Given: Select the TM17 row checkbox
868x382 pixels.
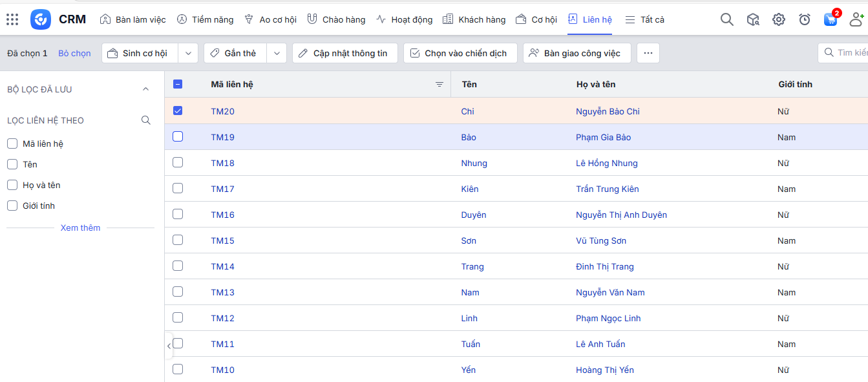Looking at the screenshot, I should click(x=178, y=188).
